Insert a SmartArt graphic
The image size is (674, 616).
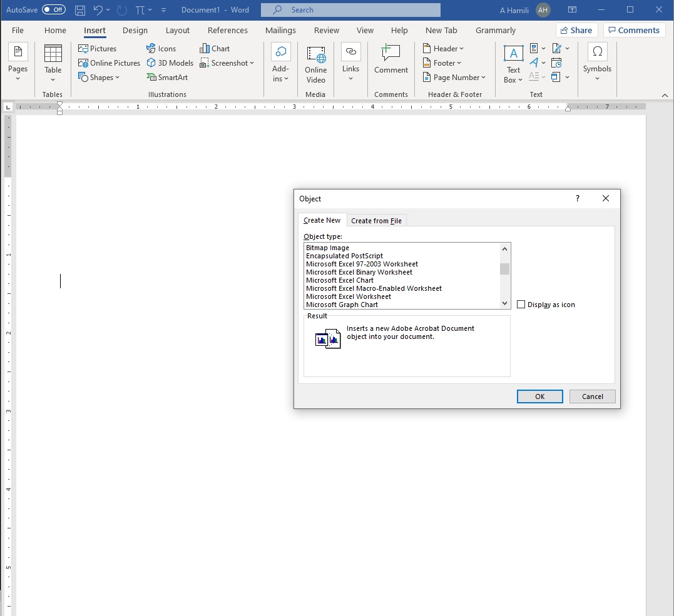(167, 78)
